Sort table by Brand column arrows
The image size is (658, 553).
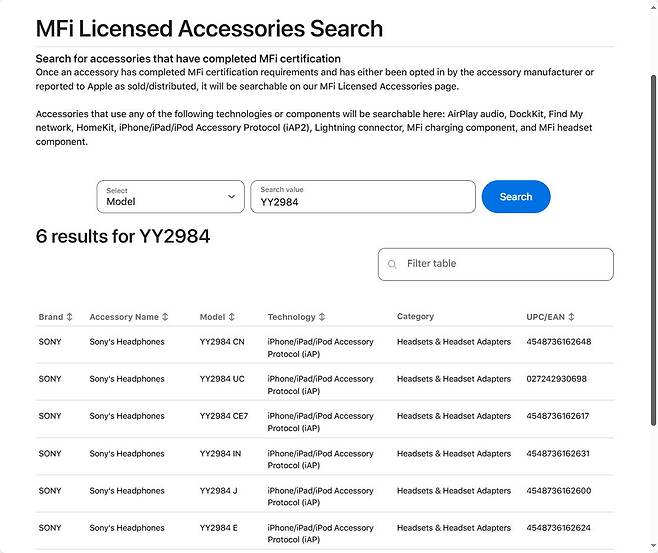pos(70,317)
